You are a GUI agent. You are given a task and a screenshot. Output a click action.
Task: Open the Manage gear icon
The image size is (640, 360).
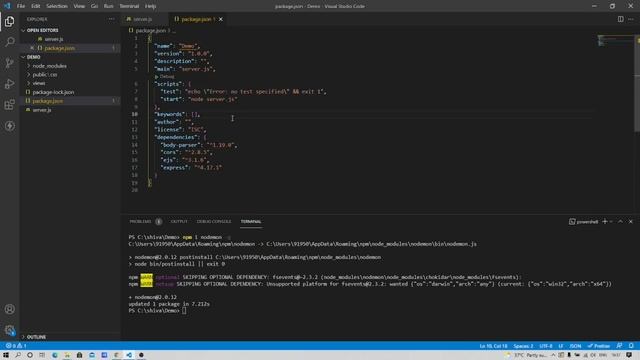pos(9,330)
